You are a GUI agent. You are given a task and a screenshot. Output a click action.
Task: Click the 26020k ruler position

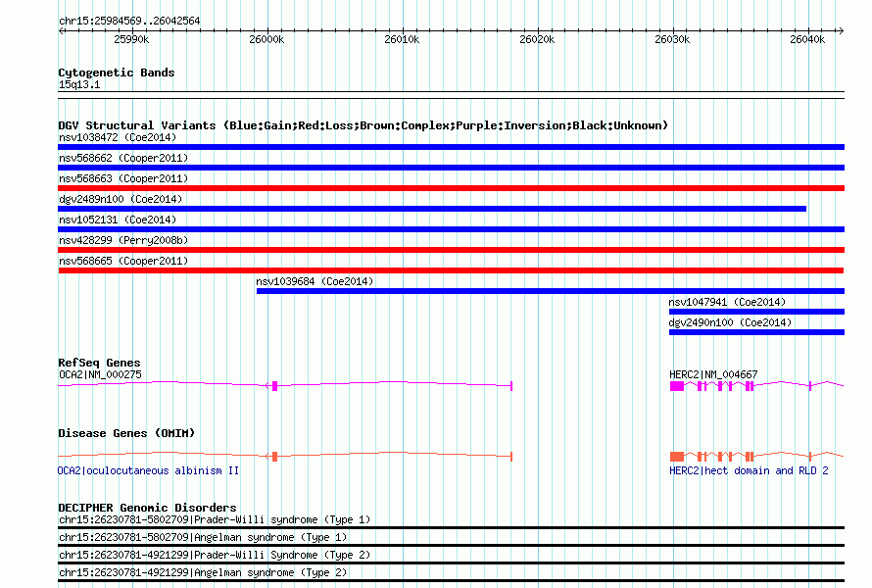tap(537, 39)
